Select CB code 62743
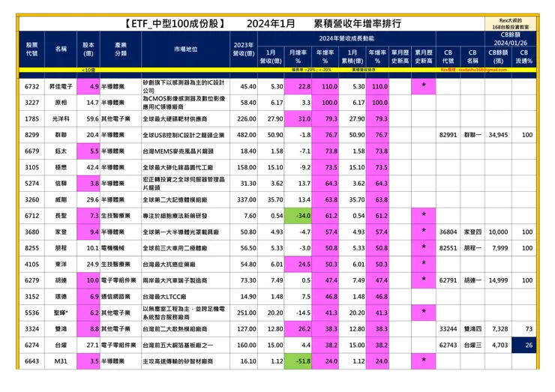555x392 pixels. tap(448, 345)
